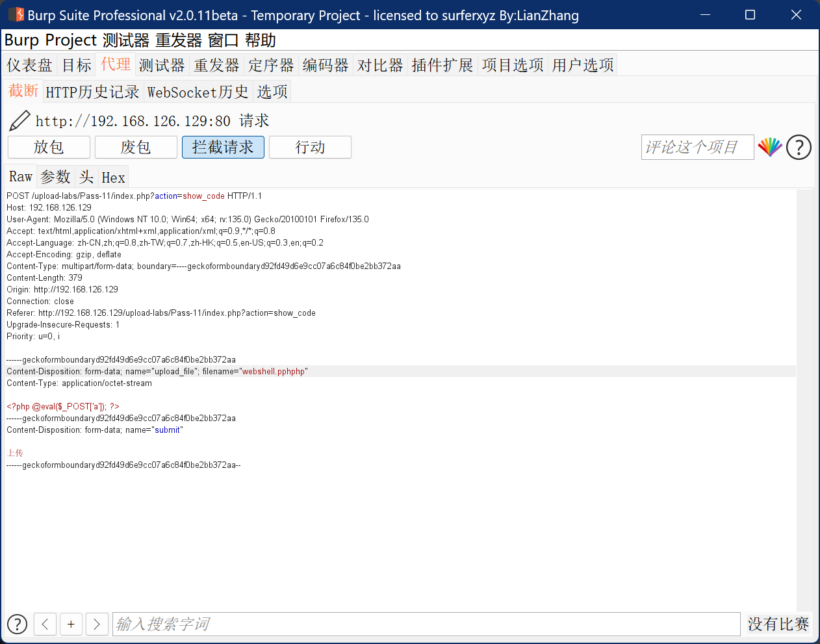Open the 选项 sub-tab under proxy

click(x=272, y=92)
